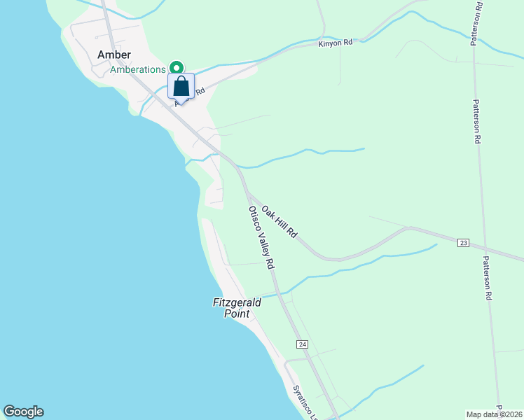The image size is (524, 420).
Task: Click the Route 24 highway shield
Action: pyautogui.click(x=302, y=344)
